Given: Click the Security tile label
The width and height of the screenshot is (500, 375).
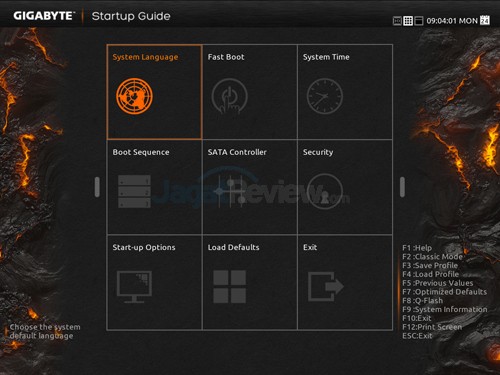Looking at the screenshot, I should click(x=318, y=152).
